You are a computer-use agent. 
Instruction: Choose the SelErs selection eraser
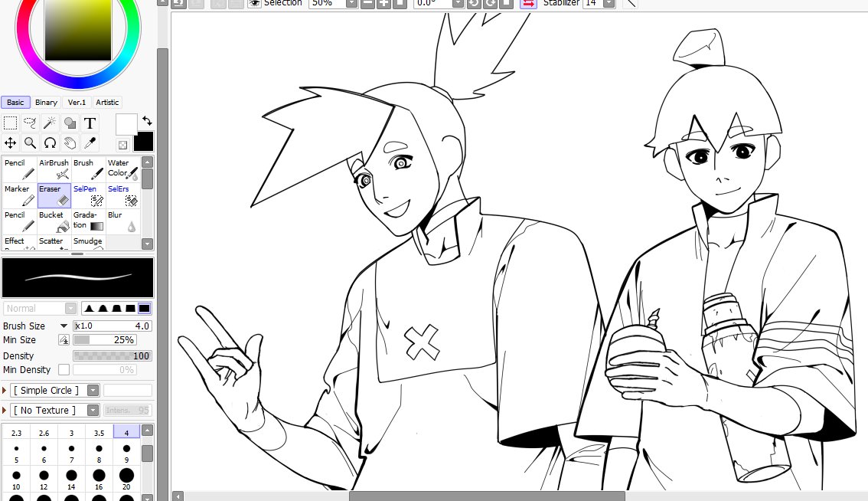click(x=123, y=195)
